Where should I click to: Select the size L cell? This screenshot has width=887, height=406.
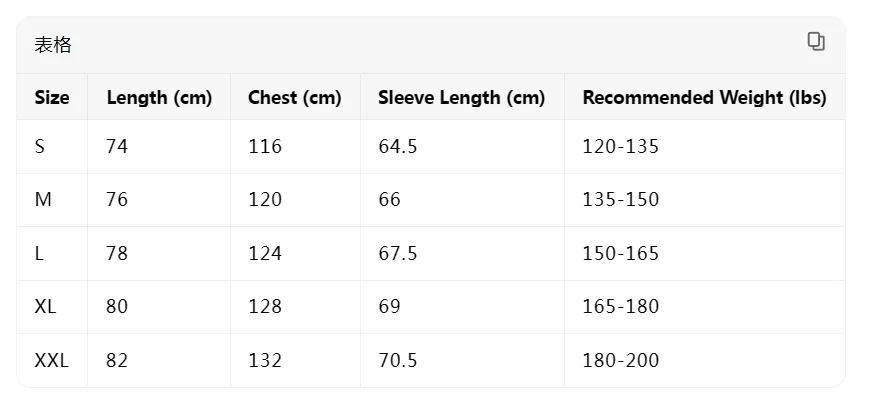39,254
